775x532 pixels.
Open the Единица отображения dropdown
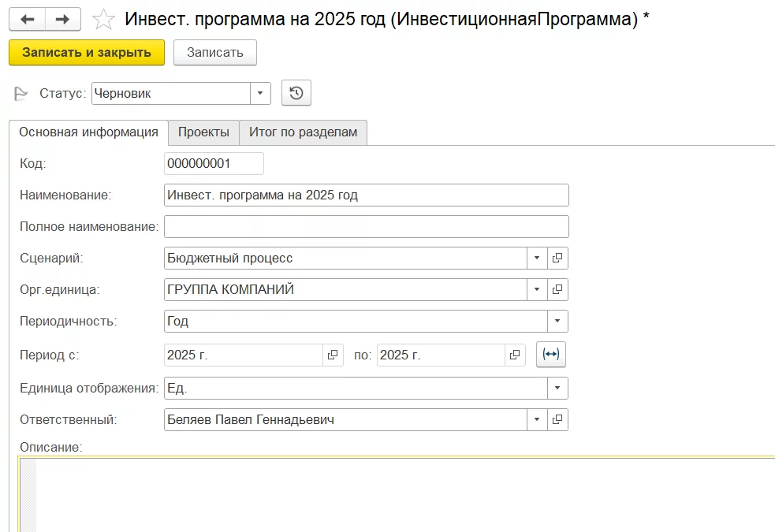click(557, 388)
